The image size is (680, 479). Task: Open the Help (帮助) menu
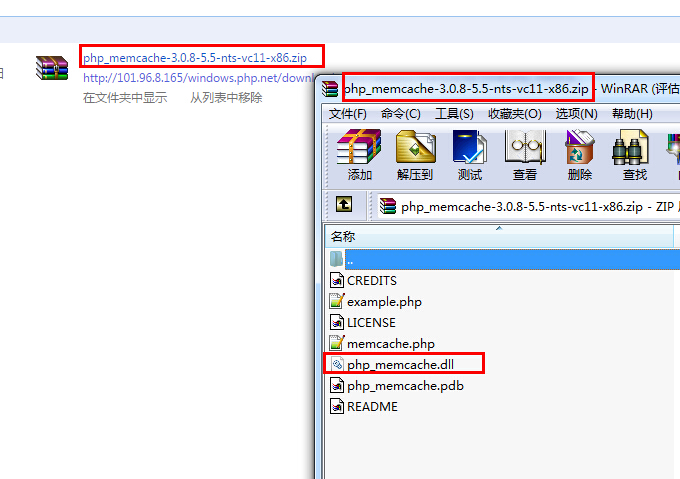tap(632, 114)
